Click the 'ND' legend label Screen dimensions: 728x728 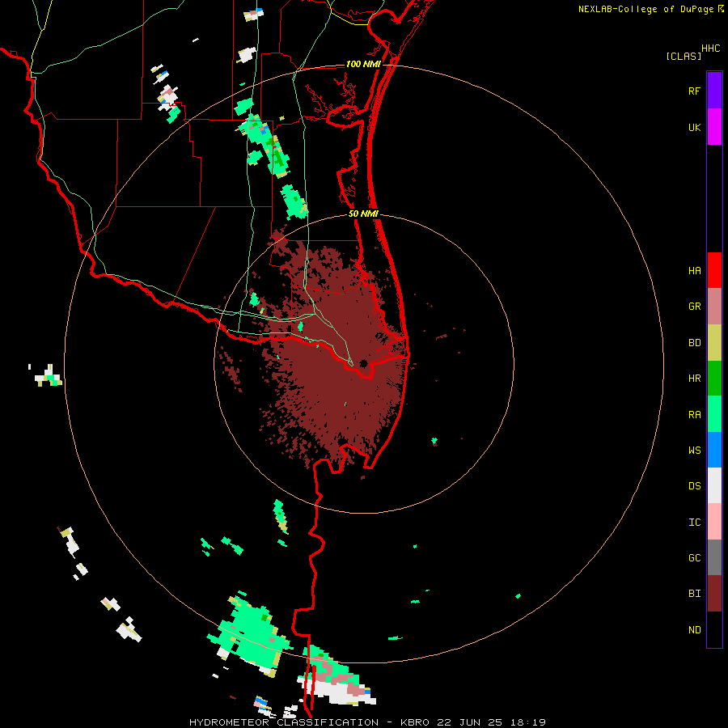tap(694, 630)
